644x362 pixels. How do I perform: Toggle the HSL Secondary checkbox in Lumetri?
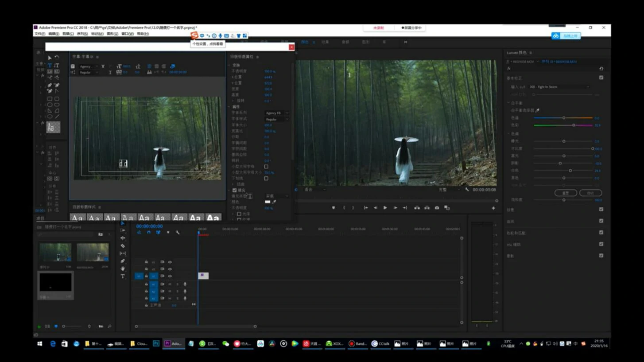[x=601, y=244]
